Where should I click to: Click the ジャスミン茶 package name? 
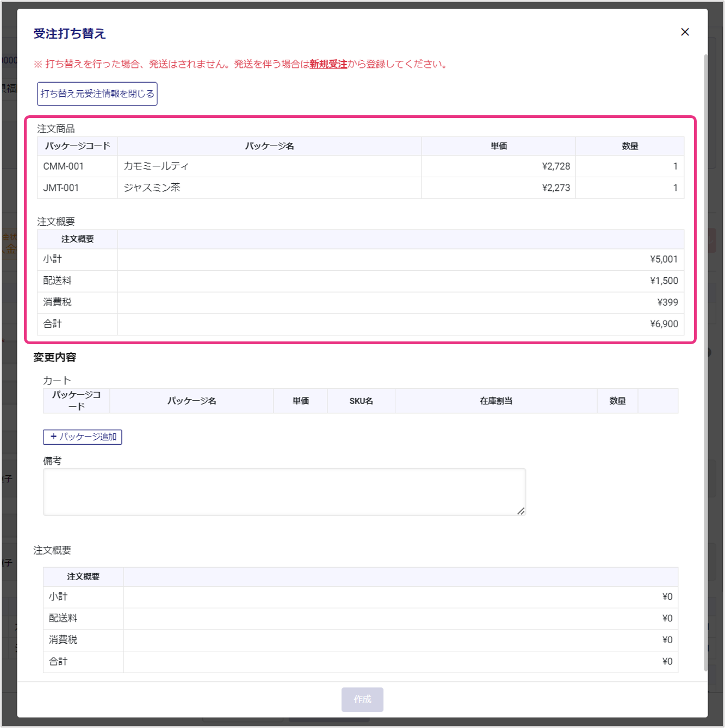152,188
